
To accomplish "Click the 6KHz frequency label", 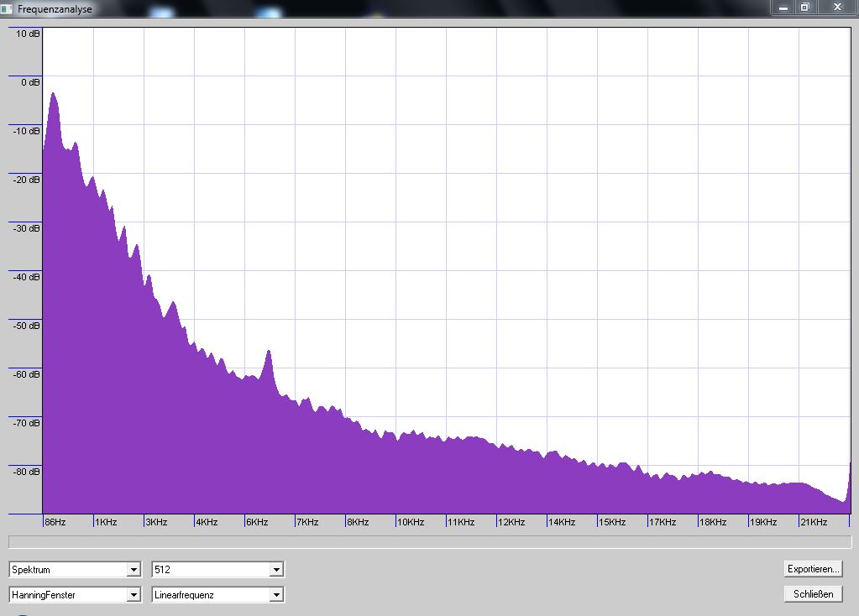I will click(x=258, y=522).
